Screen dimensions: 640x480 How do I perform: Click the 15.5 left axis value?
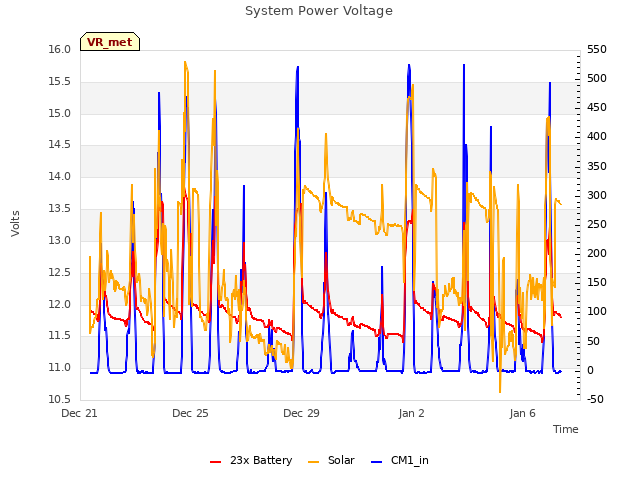tap(60, 82)
